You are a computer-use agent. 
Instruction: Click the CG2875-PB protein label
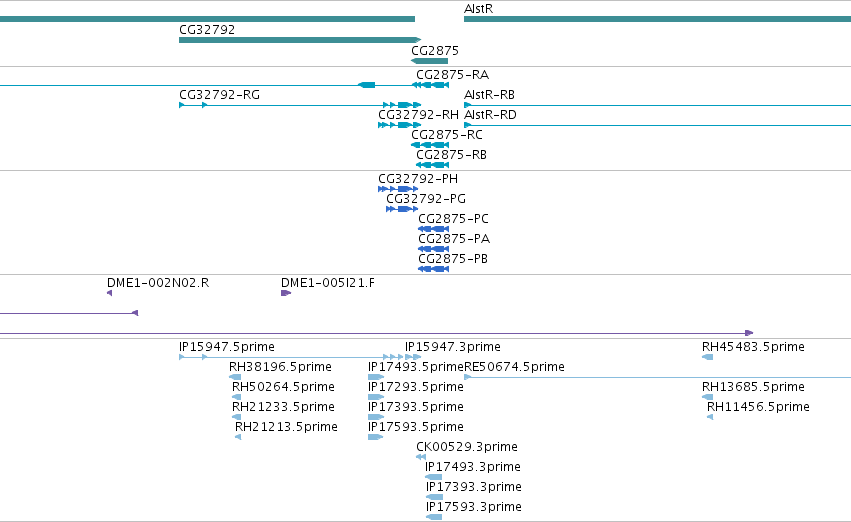[453, 259]
